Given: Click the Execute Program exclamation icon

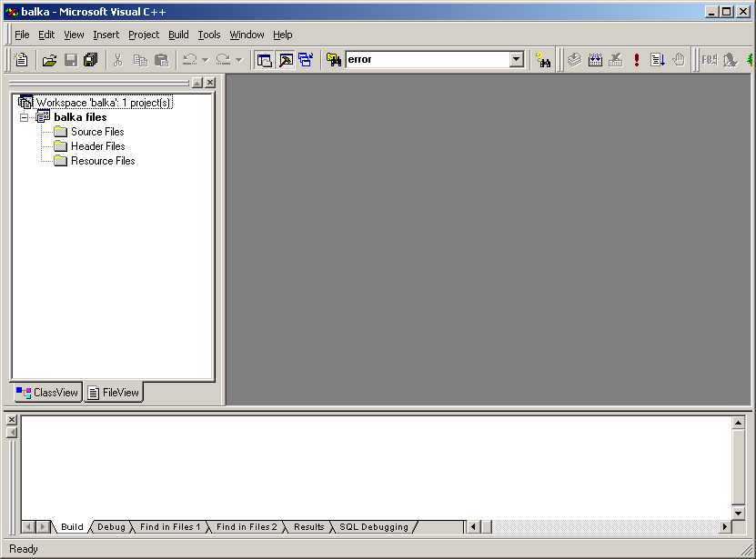Looking at the screenshot, I should pyautogui.click(x=637, y=60).
